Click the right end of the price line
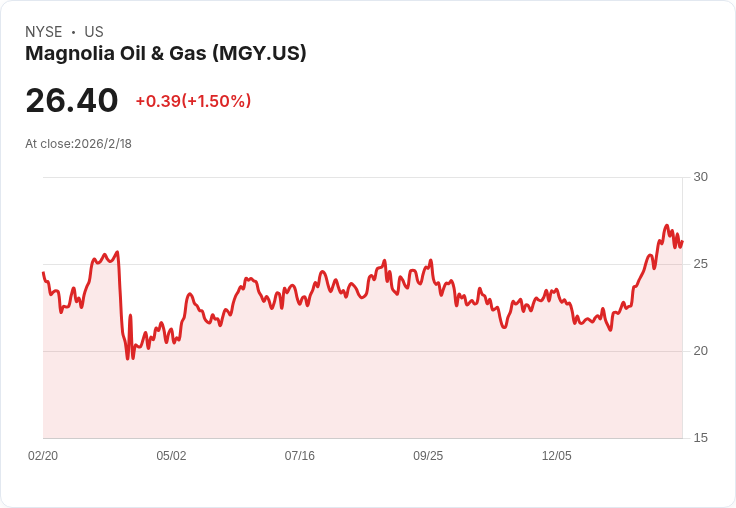 [682, 241]
